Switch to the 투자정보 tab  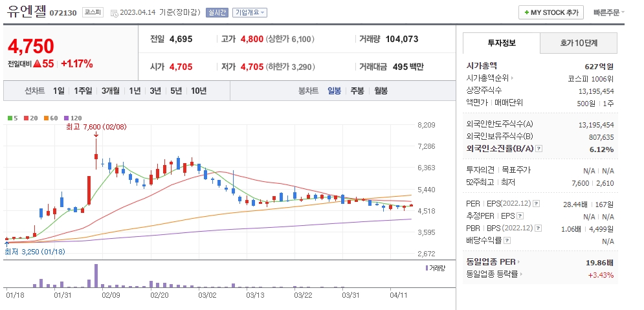point(502,43)
